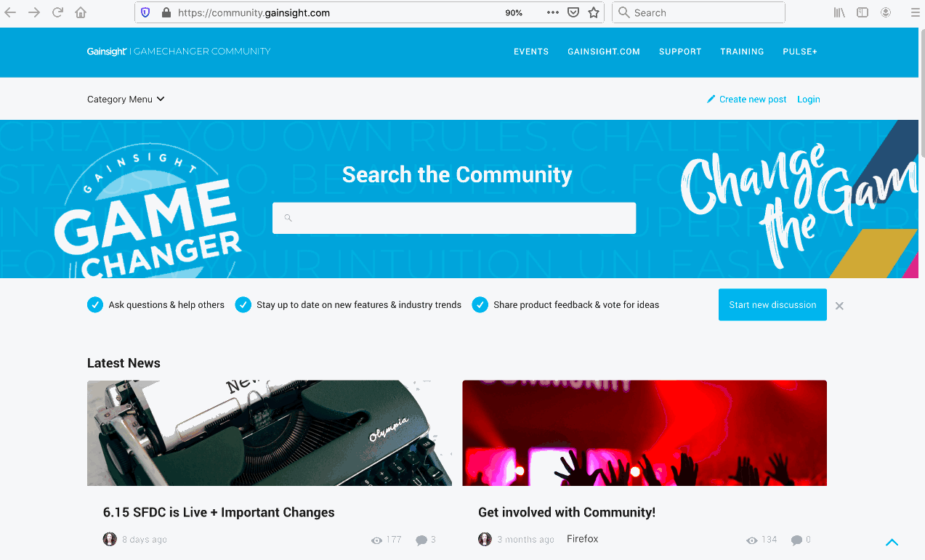Open the Firefox library icon

click(x=839, y=12)
